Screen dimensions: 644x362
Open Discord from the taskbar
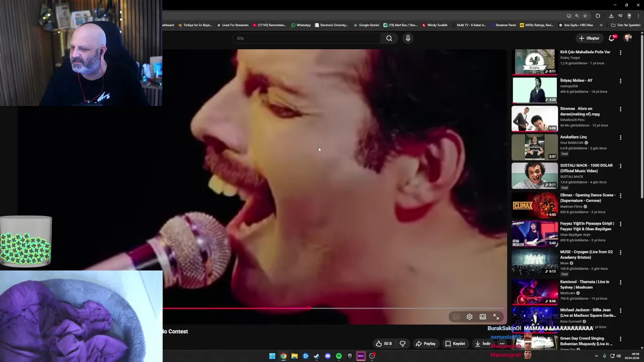(x=328, y=356)
